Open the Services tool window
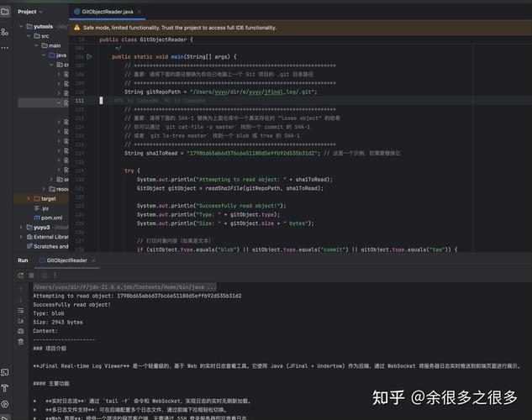Viewport: 532px width, 420px height. coord(5,404)
